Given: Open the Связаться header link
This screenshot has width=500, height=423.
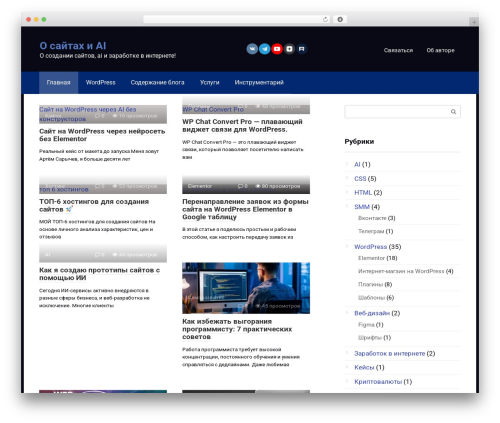Looking at the screenshot, I should pos(398,50).
